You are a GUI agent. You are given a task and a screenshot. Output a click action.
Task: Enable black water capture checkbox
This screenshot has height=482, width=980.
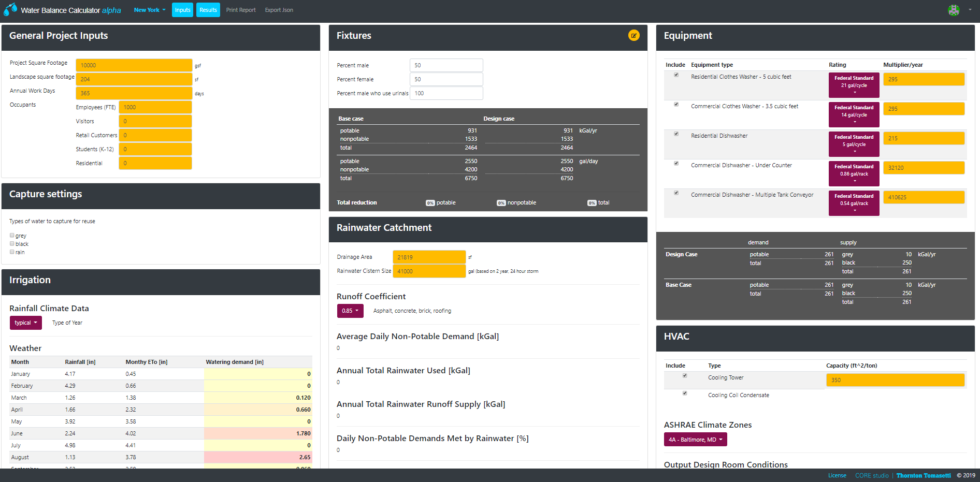coord(12,243)
